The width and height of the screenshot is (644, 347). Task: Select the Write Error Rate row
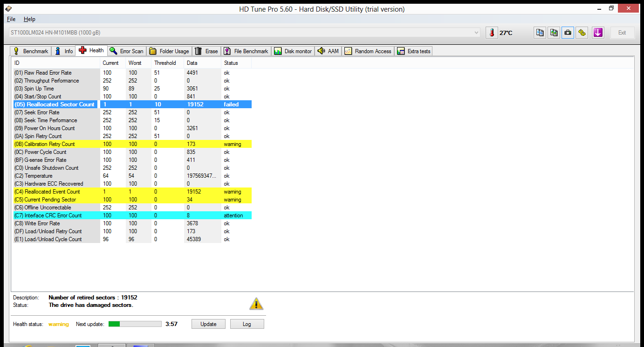coord(132,223)
